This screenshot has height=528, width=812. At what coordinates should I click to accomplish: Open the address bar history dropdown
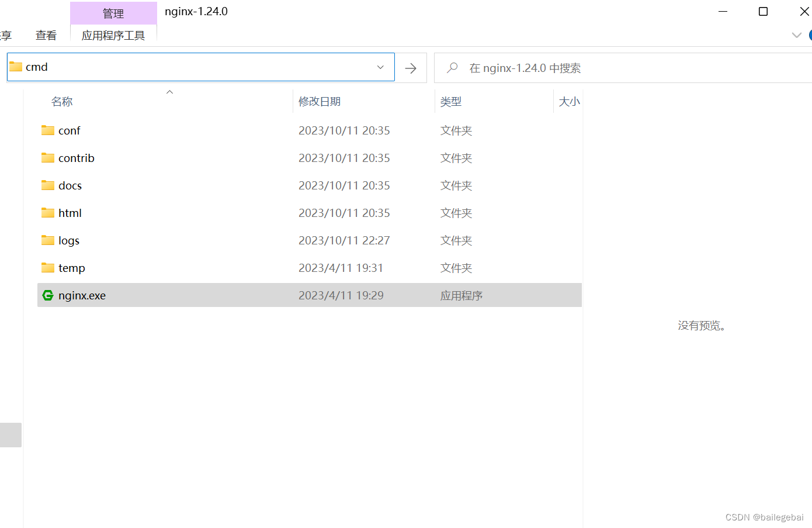380,67
